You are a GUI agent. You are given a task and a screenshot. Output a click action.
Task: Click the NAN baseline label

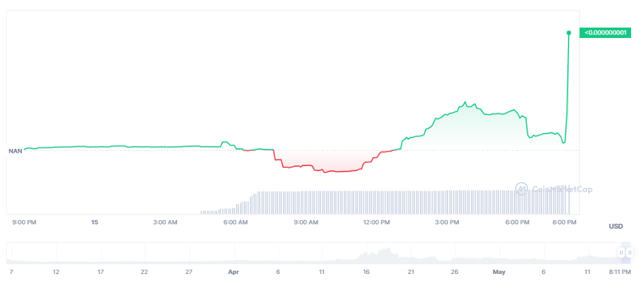point(15,151)
